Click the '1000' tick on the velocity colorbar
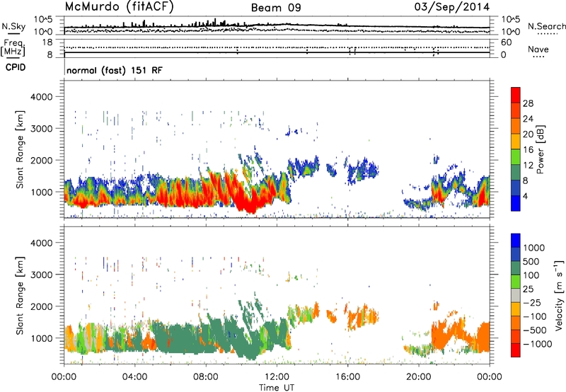 533,248
